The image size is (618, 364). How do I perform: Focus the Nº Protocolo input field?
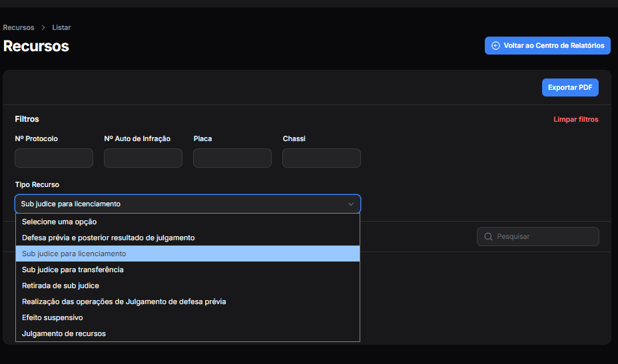(54, 158)
